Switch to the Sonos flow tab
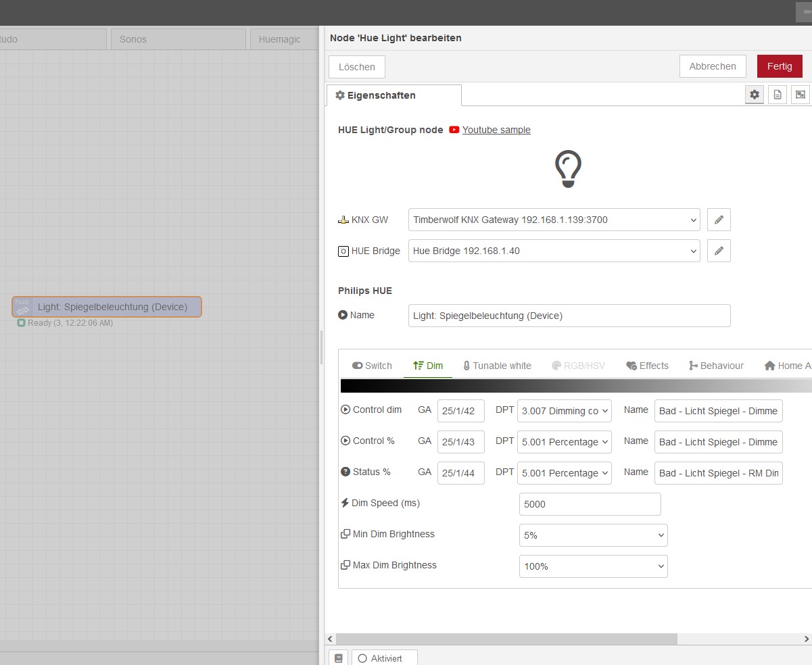This screenshot has height=665, width=812. tap(178, 39)
